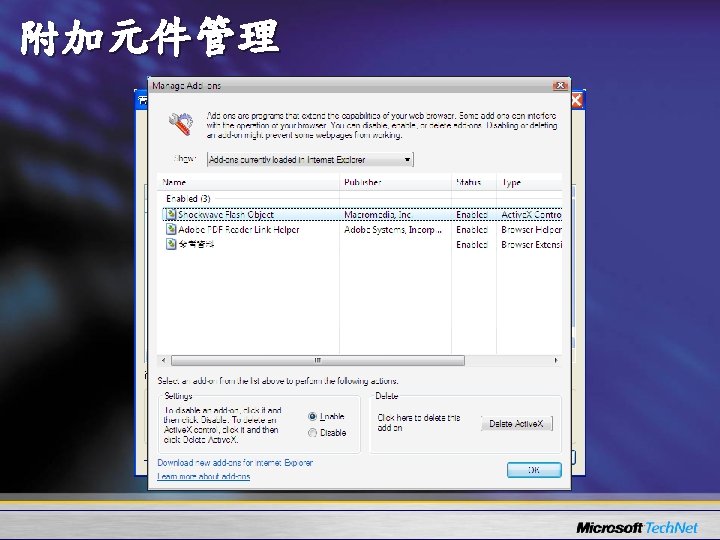Open the Show add-ons dropdown
Screen dimensions: 720x540
point(310,159)
